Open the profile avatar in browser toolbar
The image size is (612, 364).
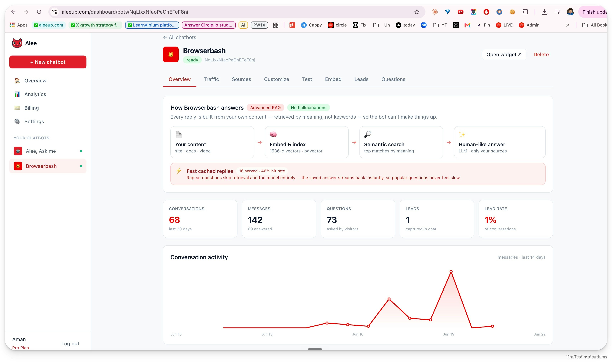click(x=570, y=12)
